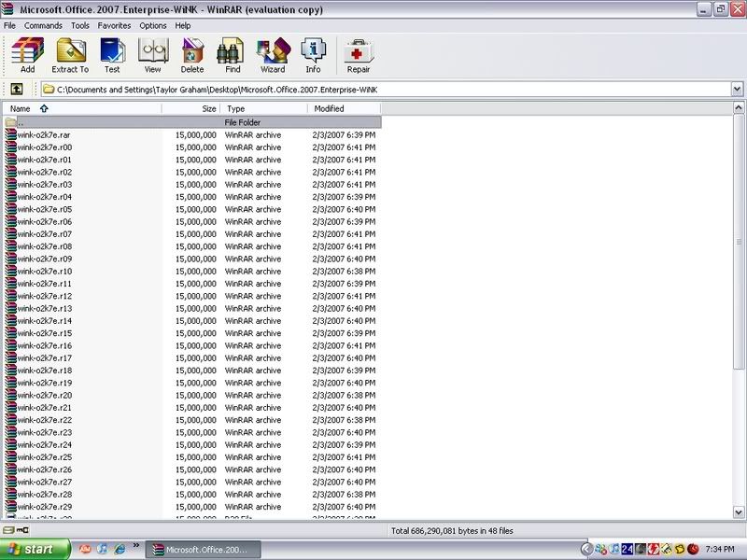The image size is (747, 560).
Task: Sort by Name column header
Action: (82, 108)
